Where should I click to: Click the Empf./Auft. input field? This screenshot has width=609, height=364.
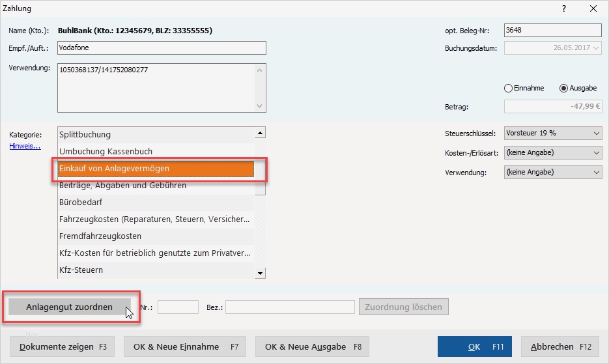(162, 48)
